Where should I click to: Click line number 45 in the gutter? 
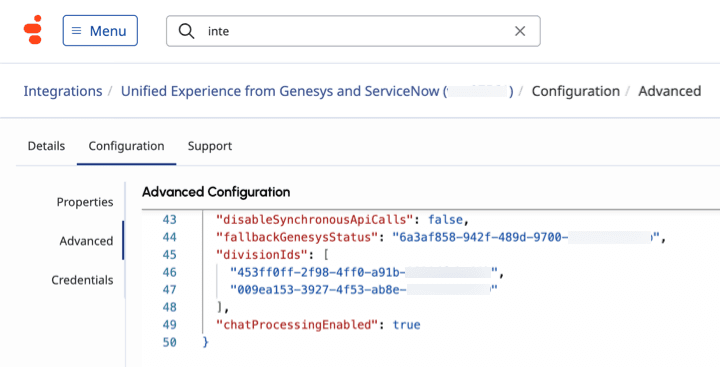[169, 255]
